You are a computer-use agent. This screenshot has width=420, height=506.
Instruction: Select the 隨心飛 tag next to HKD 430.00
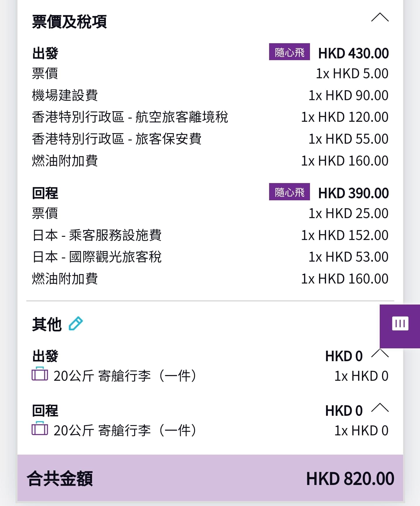(289, 52)
